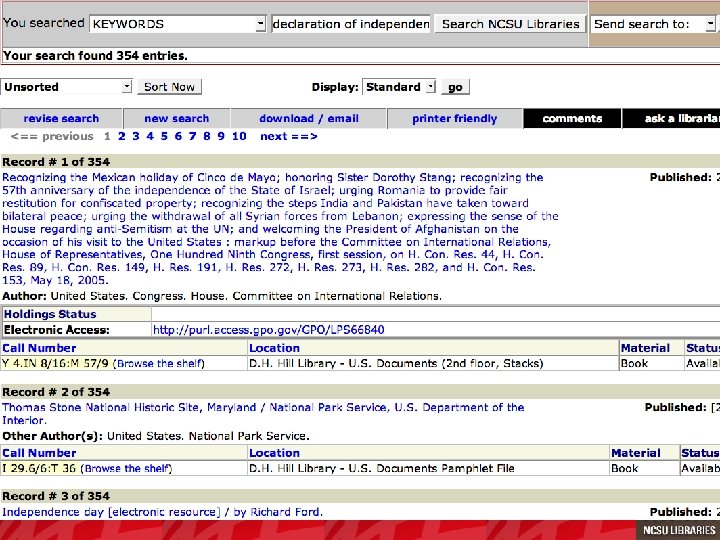Viewport: 720px width, 540px height.
Task: Select the printer friendly tab
Action: 455,118
